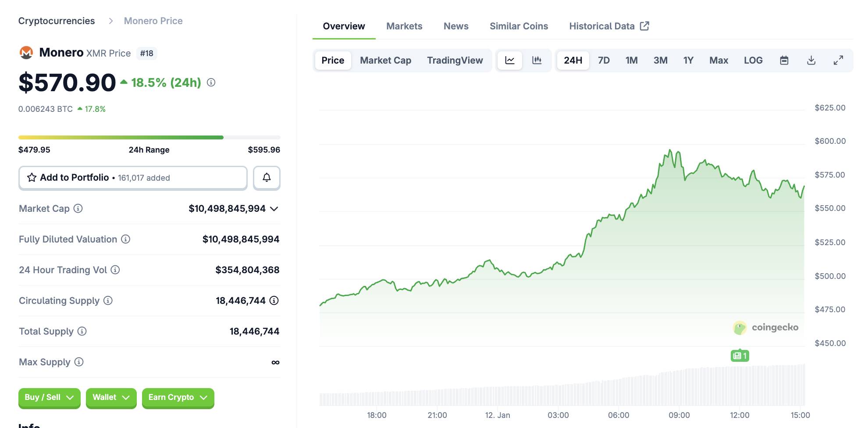868x428 pixels.
Task: Open the calendar date range picker
Action: click(784, 61)
